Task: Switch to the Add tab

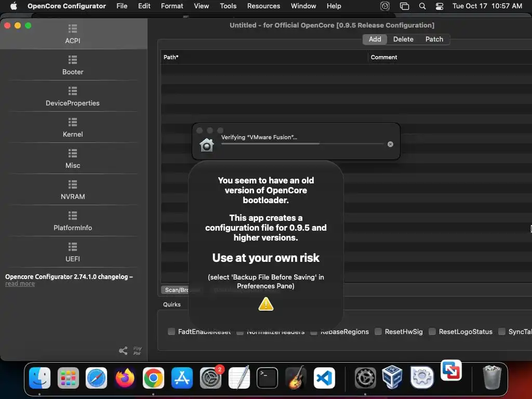Action: pyautogui.click(x=375, y=39)
